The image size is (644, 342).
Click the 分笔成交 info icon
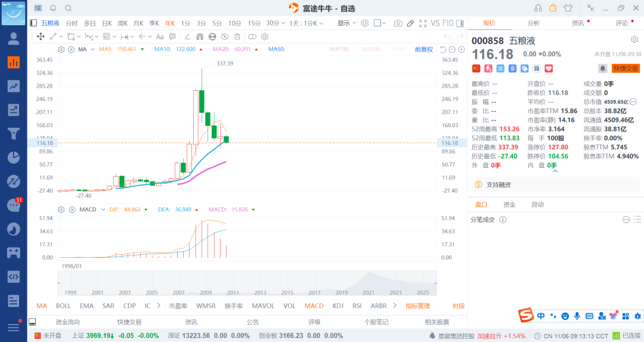pos(503,220)
